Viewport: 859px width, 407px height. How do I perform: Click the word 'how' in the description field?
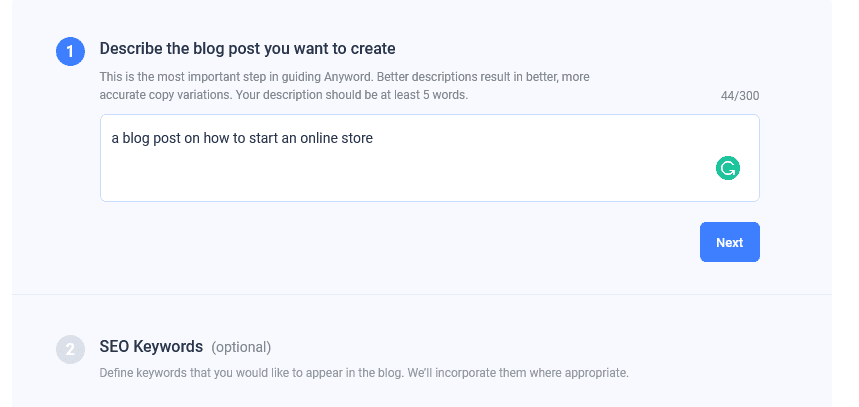pyautogui.click(x=218, y=138)
